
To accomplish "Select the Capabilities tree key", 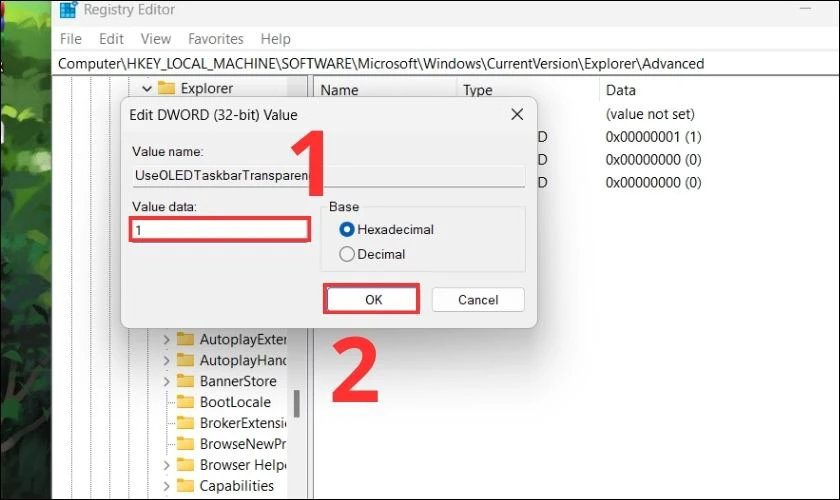I will tap(237, 486).
